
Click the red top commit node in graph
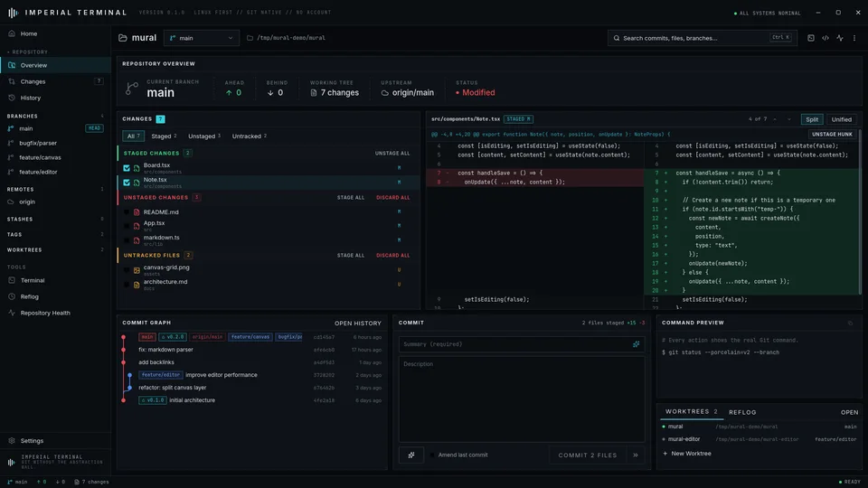[x=124, y=337]
